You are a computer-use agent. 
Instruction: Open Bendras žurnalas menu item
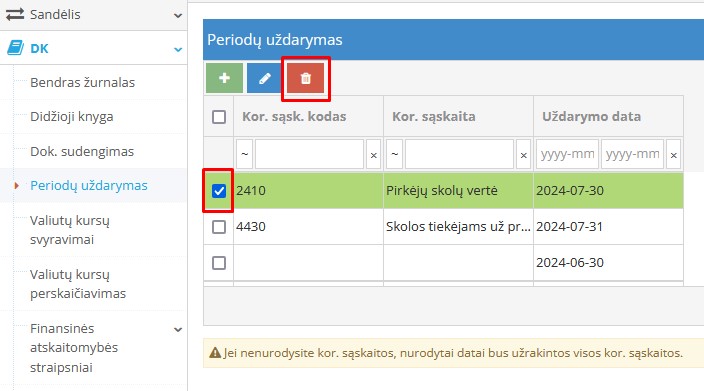point(83,83)
